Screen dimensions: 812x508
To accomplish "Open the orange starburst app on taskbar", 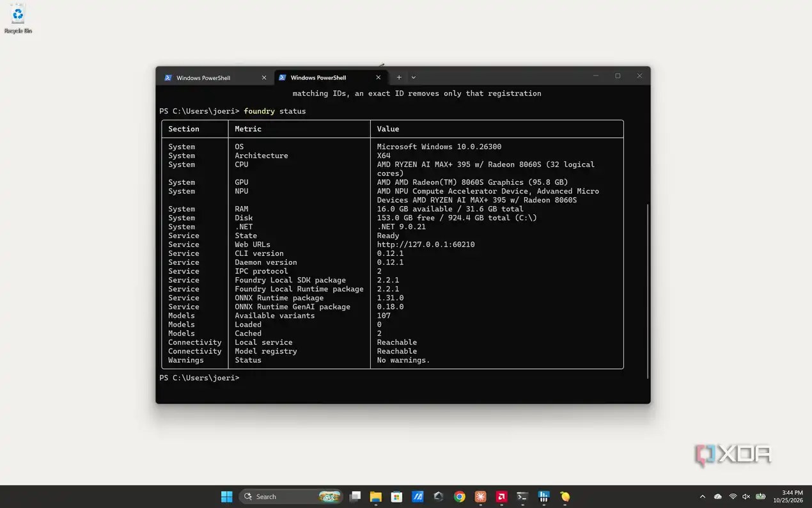I will (x=480, y=496).
